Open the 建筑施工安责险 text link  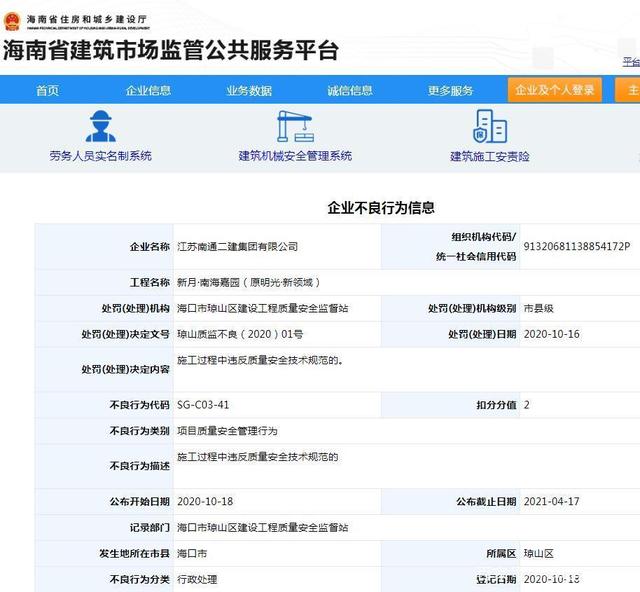(x=489, y=157)
